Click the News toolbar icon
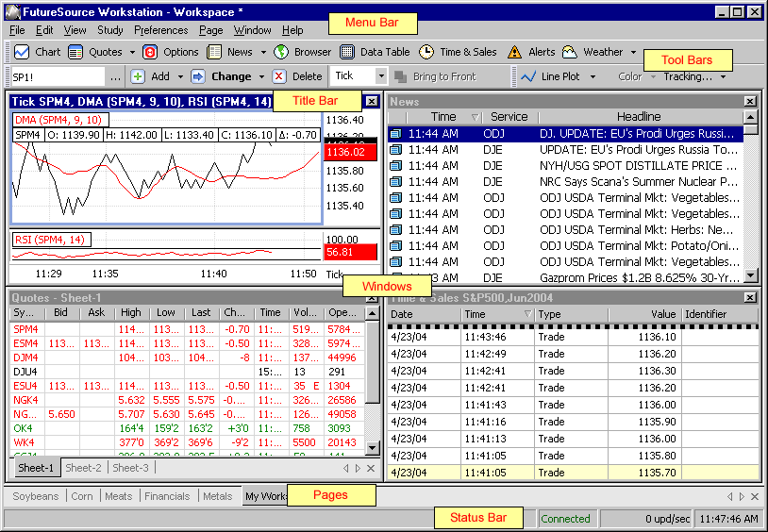 (x=214, y=52)
